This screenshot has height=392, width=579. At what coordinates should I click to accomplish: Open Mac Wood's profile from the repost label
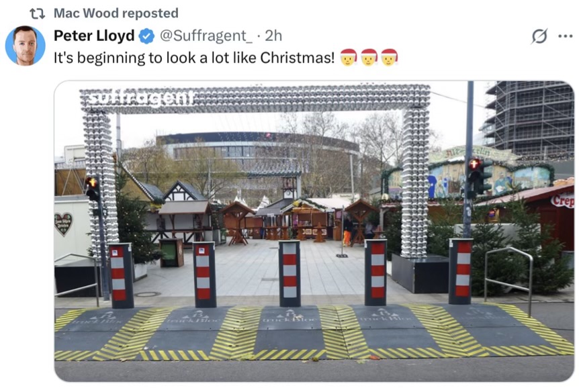[86, 13]
